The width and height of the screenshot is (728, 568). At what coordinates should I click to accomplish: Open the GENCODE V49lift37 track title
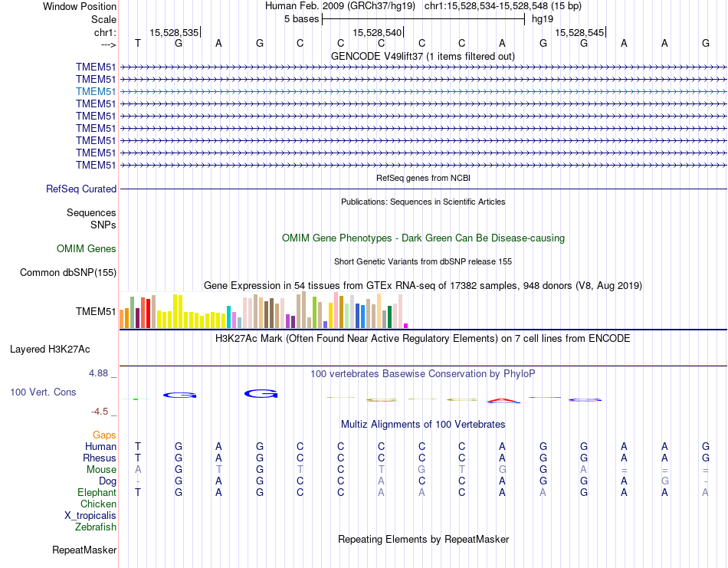(422, 56)
